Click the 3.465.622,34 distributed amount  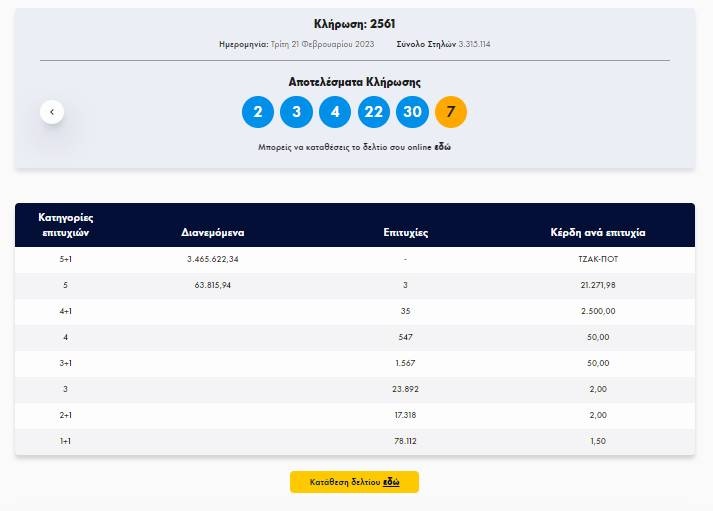pyautogui.click(x=212, y=259)
